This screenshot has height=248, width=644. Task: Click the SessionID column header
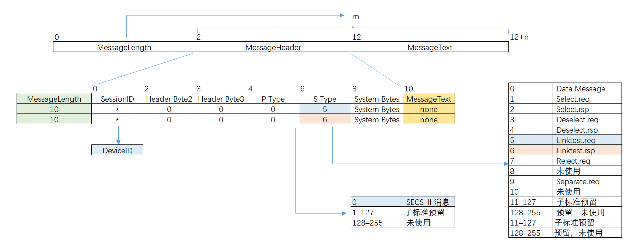117,99
